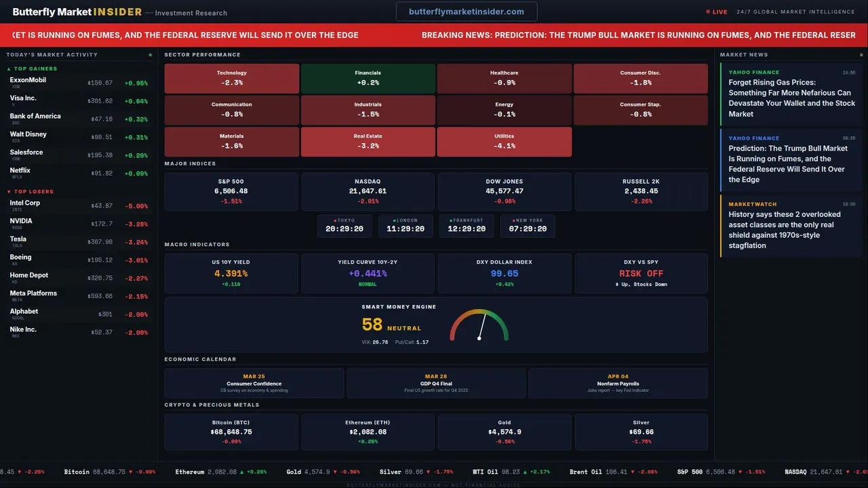Click the Healthcare sector tile
Viewport: 868px width, 488px height.
tap(504, 78)
